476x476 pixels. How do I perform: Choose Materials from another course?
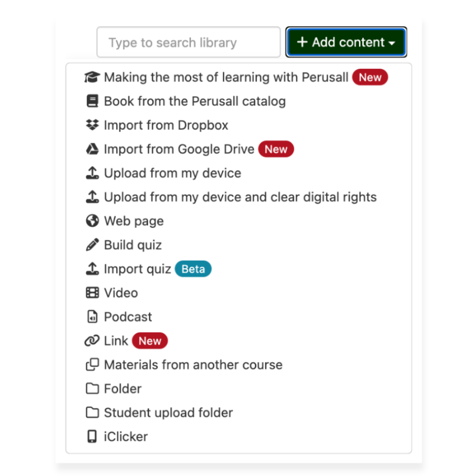pos(194,364)
